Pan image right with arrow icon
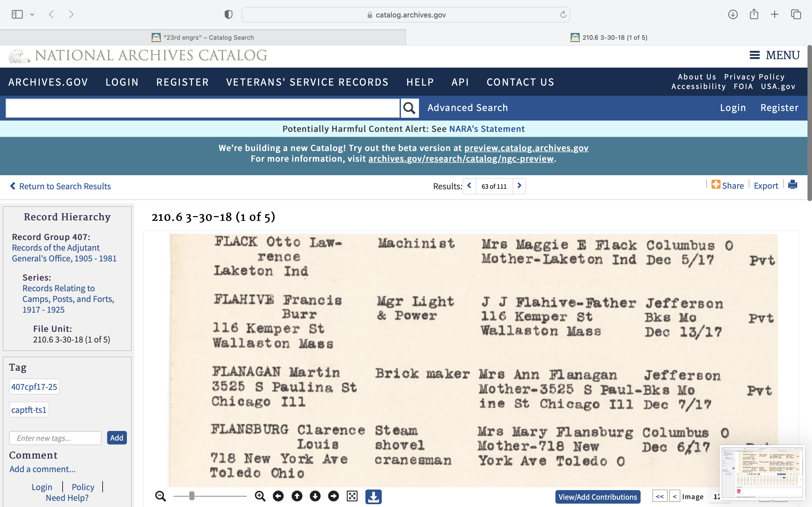 tap(334, 496)
